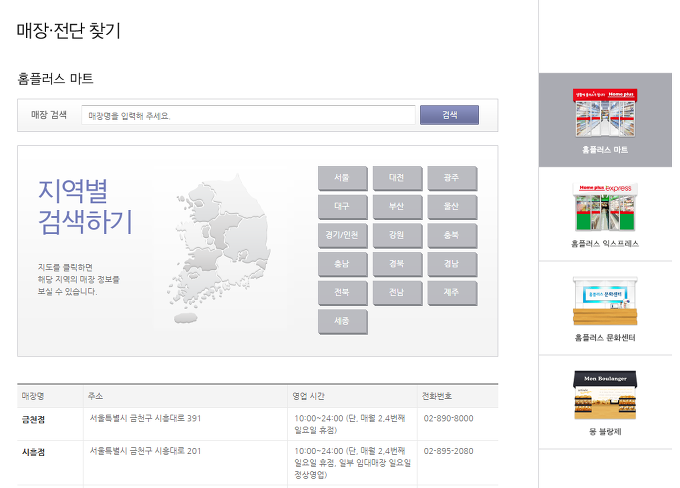The height and width of the screenshot is (488, 680).
Task: Click the 경북 region button
Action: (397, 264)
